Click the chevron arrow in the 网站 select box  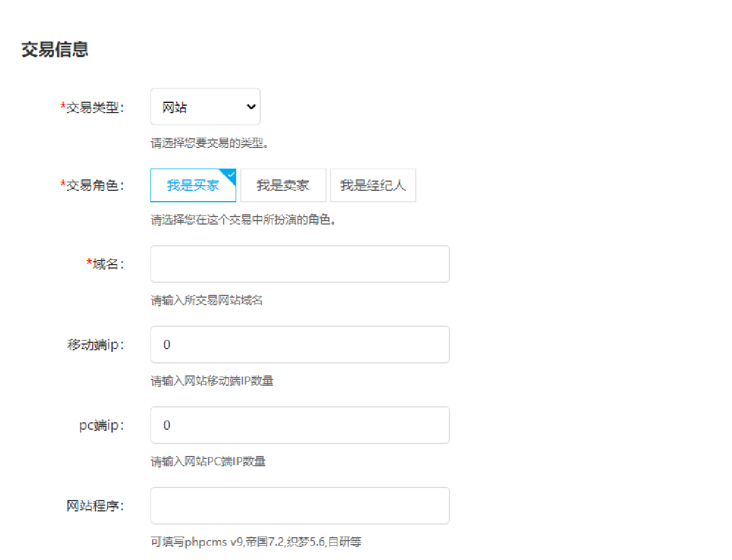click(x=250, y=107)
